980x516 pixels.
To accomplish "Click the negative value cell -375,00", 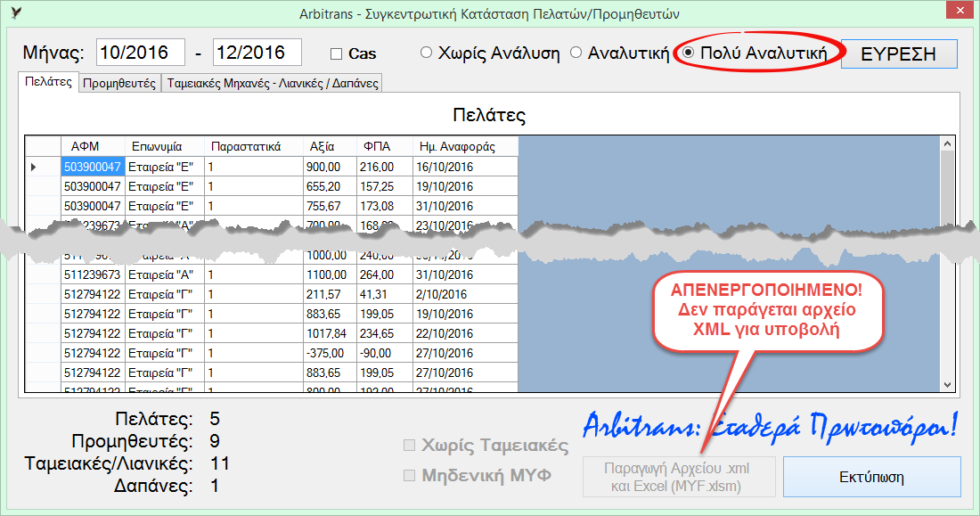I will (330, 353).
